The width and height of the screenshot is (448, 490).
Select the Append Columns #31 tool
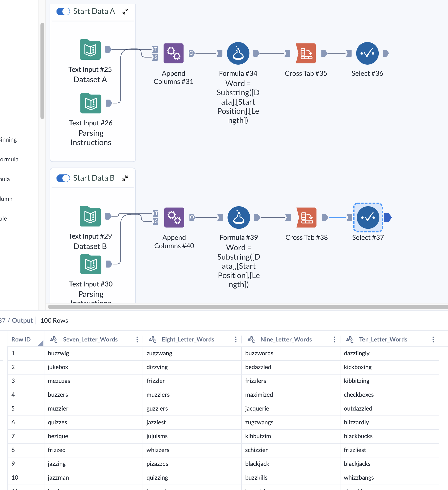pos(173,53)
